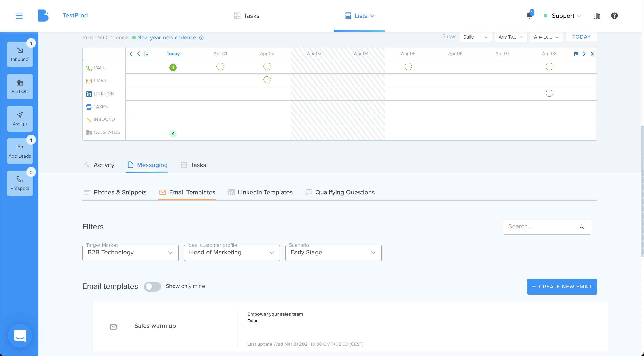Click the Prospect sidebar button
The image size is (644, 356).
(20, 184)
